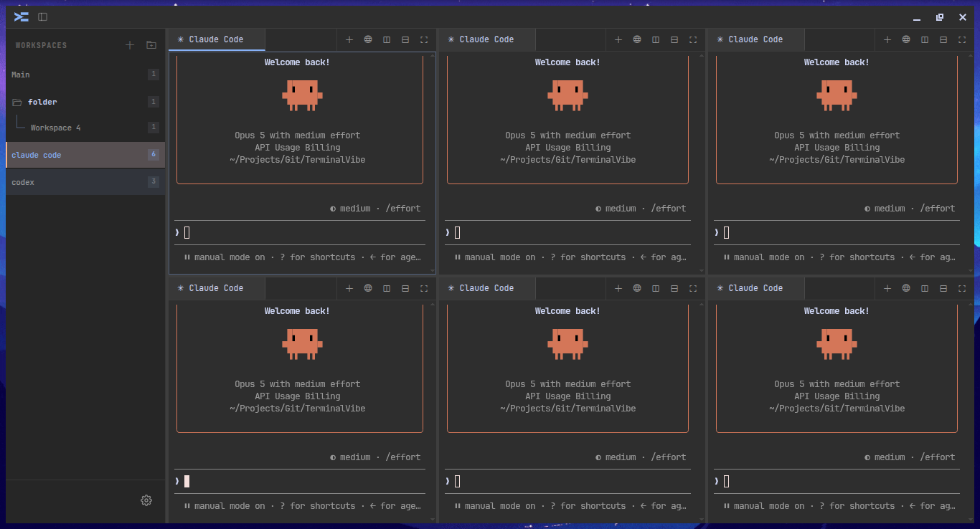The image size is (980, 529).
Task: Click scroll-up arrow in top-middle terminal pane
Action: tap(702, 55)
